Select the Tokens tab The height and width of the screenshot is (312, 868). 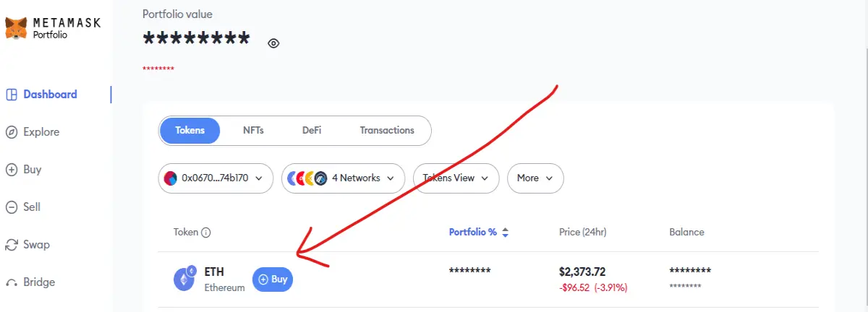190,131
